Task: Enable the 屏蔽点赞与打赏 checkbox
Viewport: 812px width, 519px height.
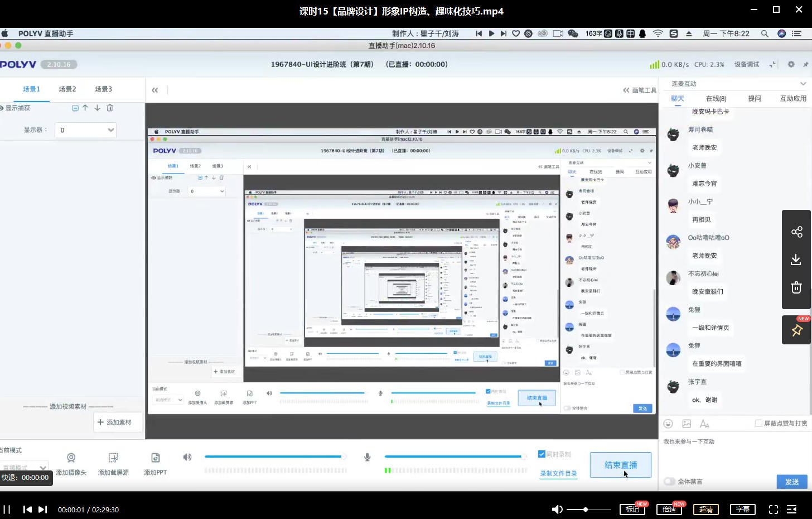Action: click(758, 423)
